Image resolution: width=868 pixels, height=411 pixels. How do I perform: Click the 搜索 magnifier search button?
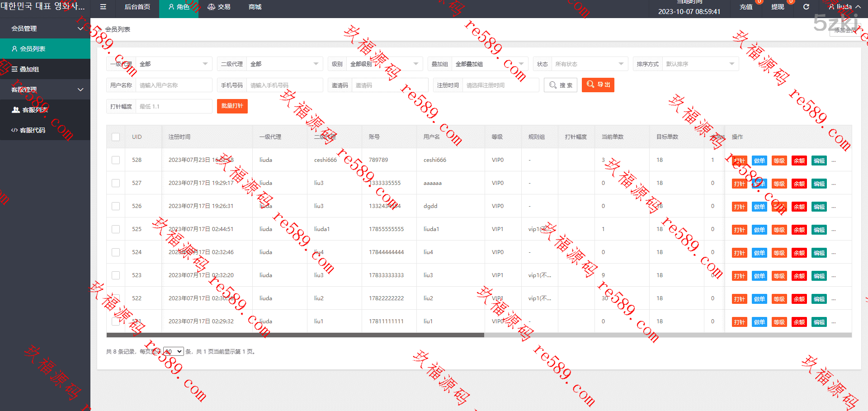[x=560, y=85]
